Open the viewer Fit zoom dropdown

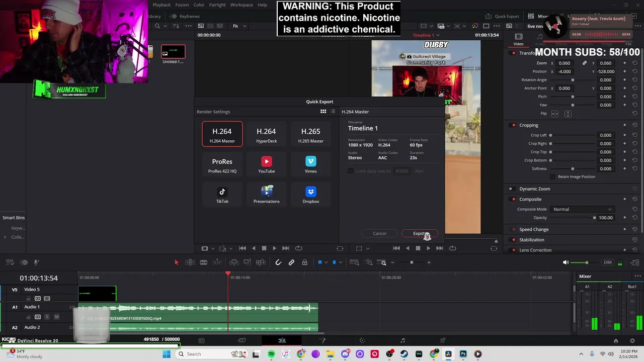(239, 26)
